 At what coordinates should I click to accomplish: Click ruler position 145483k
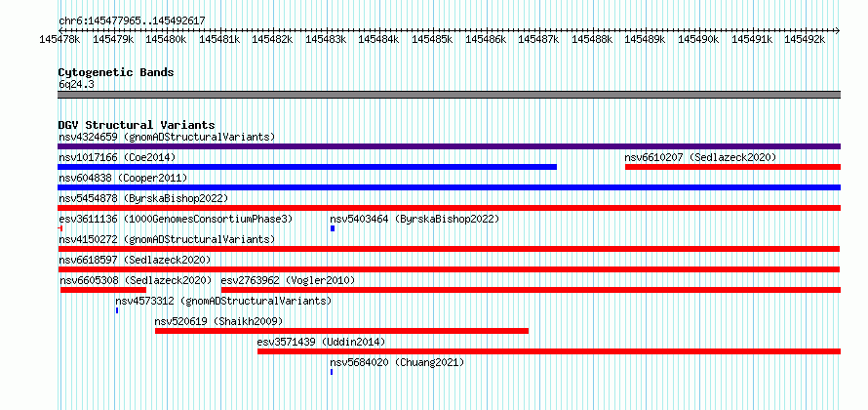326,39
